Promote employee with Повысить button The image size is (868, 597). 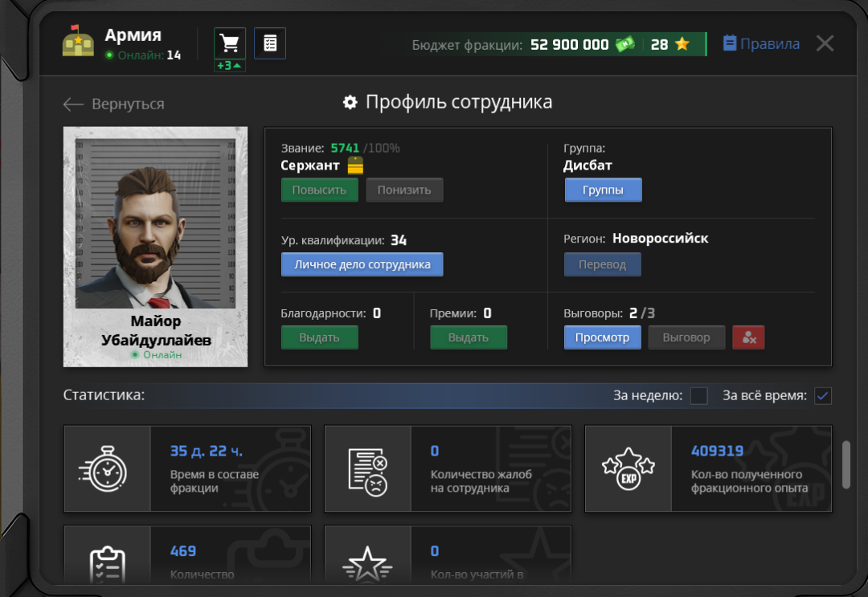click(319, 190)
